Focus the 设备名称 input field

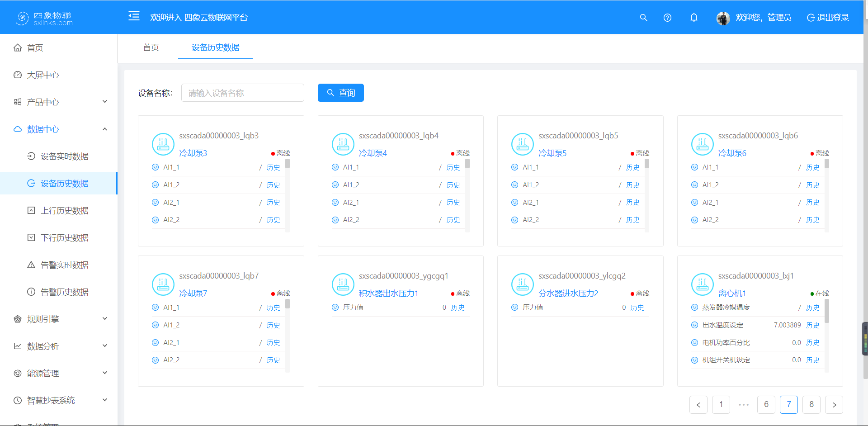242,93
